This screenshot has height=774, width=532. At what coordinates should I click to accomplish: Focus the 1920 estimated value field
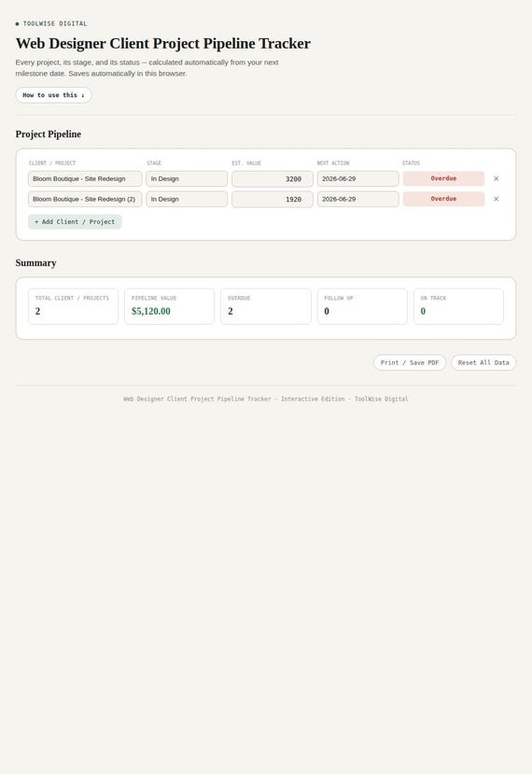tap(273, 199)
